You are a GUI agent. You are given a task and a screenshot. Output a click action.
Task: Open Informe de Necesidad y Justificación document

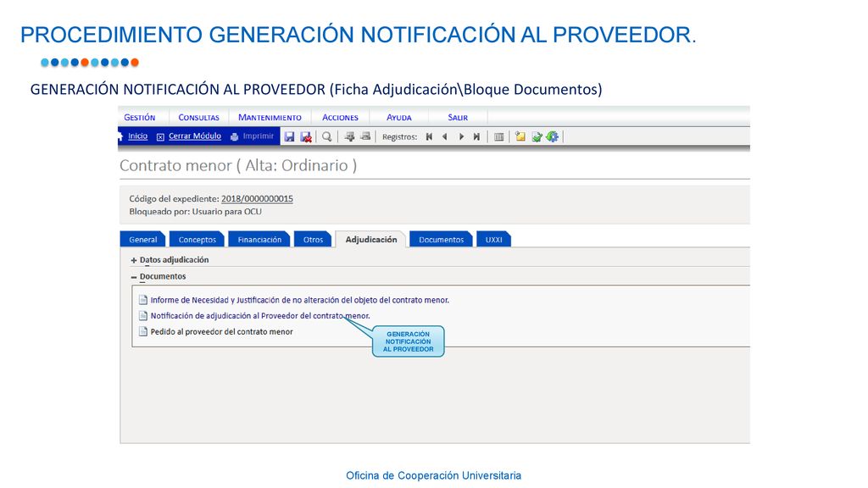point(299,301)
